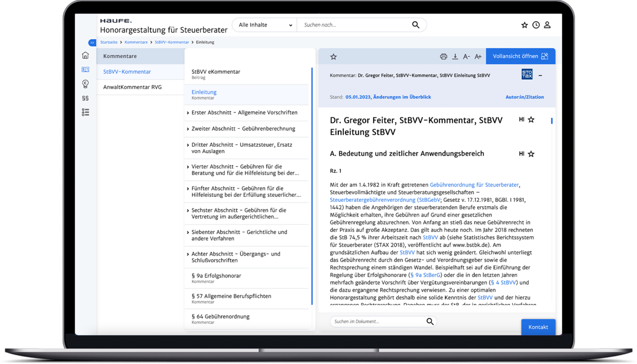Download the document via download icon
Viewport: 637px width, 364px height.
point(455,57)
